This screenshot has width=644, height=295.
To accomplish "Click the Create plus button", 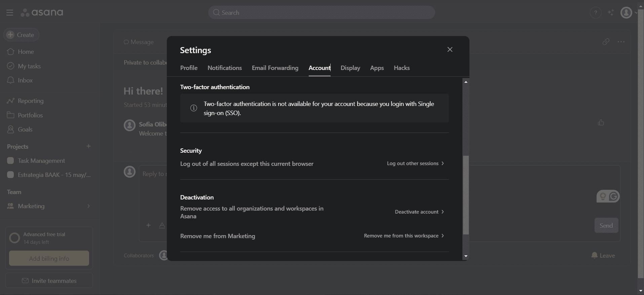I will click(x=21, y=35).
